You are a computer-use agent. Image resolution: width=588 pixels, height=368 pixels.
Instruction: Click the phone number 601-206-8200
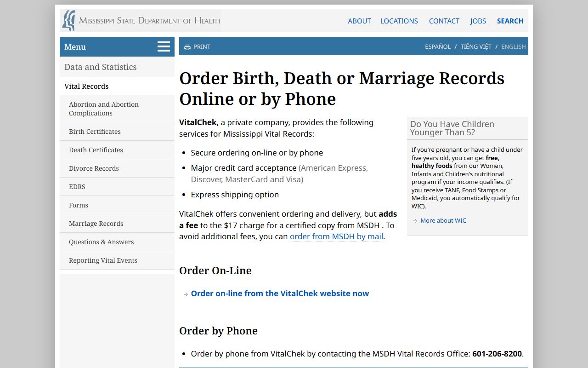click(497, 354)
